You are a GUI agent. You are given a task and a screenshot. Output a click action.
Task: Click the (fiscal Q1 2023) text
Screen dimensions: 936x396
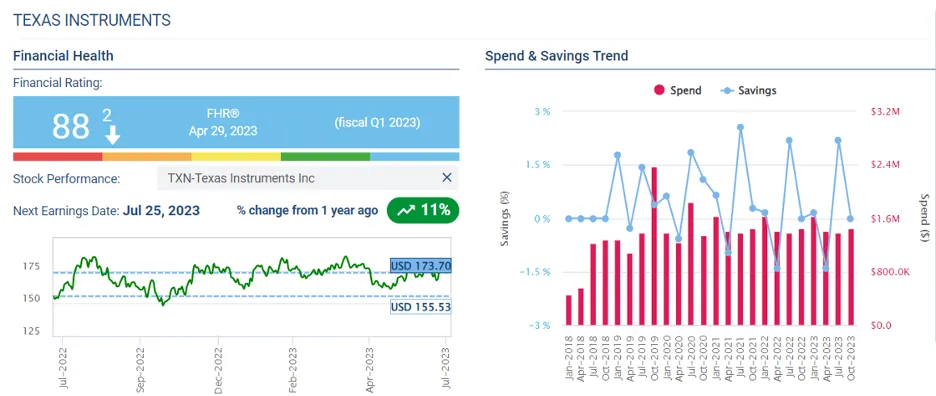[377, 122]
